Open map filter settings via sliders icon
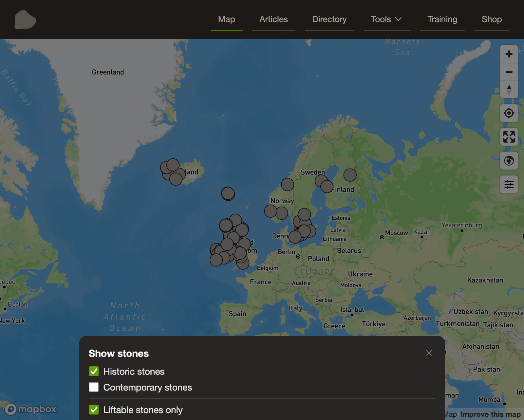Image resolution: width=524 pixels, height=420 pixels. [509, 184]
